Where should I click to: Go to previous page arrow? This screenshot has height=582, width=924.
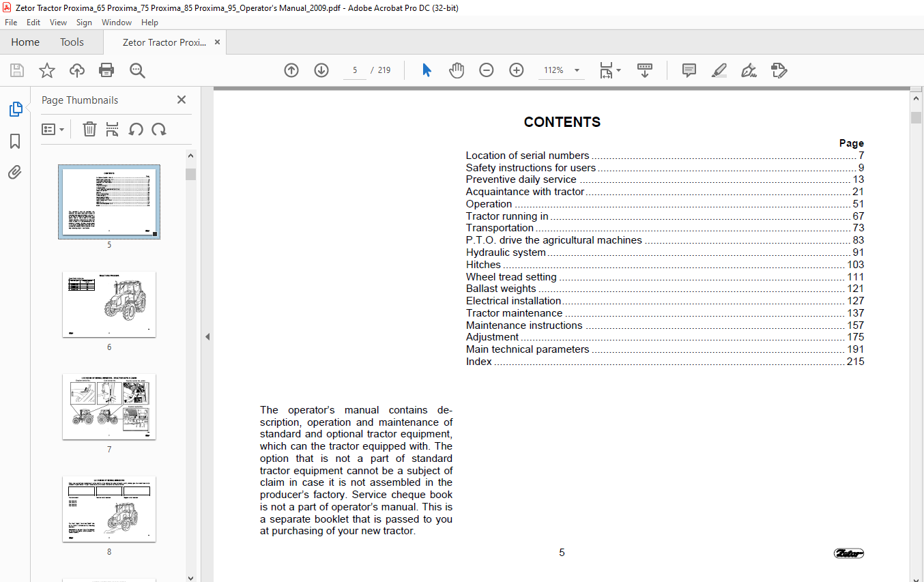291,70
